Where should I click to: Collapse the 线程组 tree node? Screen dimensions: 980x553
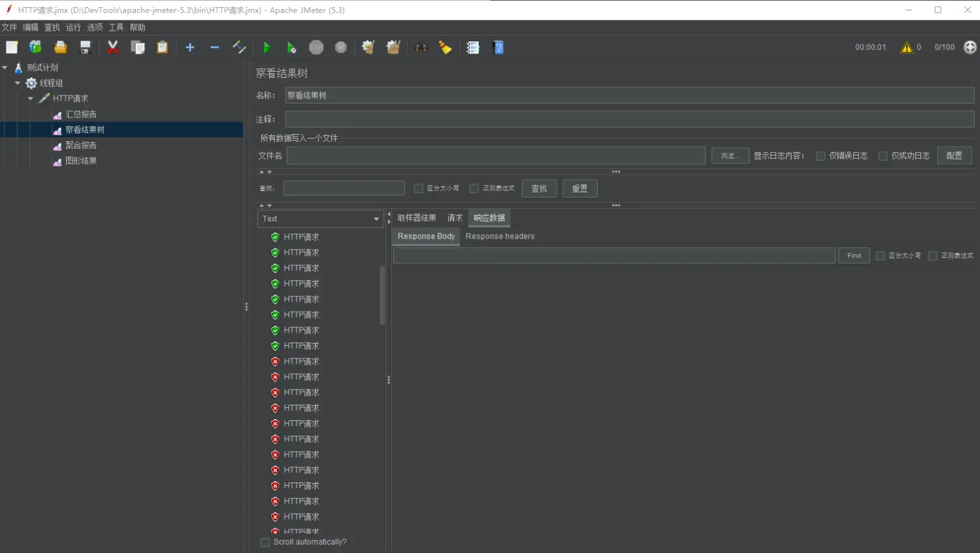pyautogui.click(x=18, y=83)
